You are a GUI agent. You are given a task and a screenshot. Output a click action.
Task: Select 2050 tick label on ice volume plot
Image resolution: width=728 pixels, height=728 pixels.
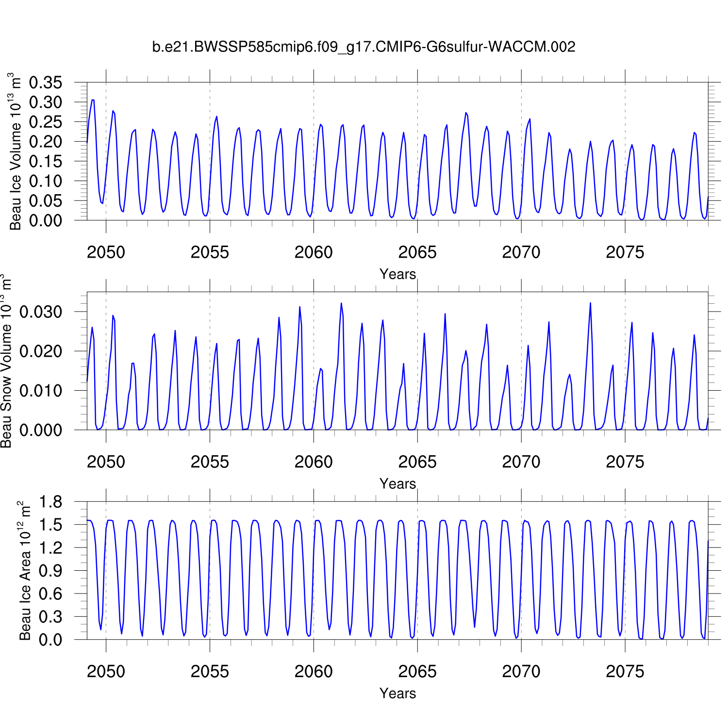106,252
